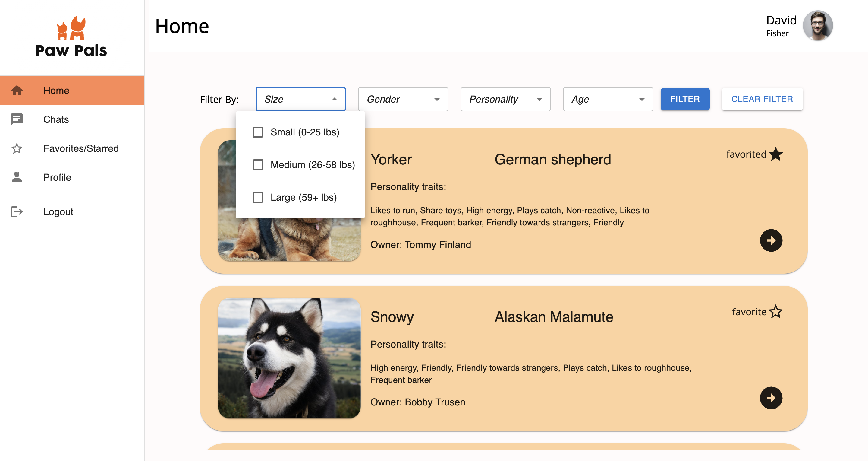868x461 pixels.
Task: Click the 'Filter By:' label
Action: tap(219, 100)
